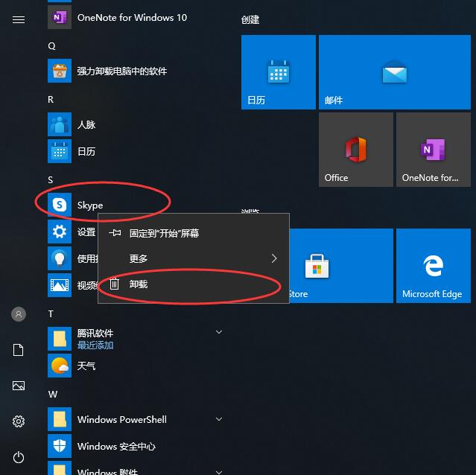This screenshot has height=475, width=476.
Task: Open the lightbulb tips app icon
Action: pos(60,258)
